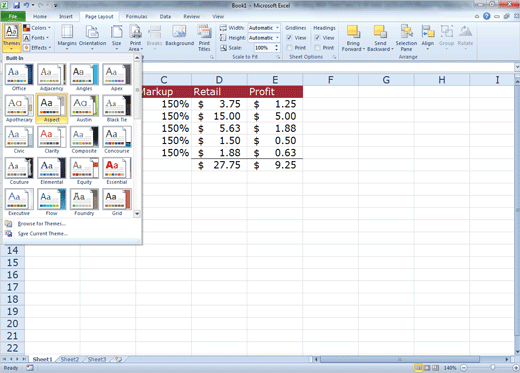This screenshot has width=520, height=373.
Task: Click the Undo icon in Quick Access
Action: 26,5
